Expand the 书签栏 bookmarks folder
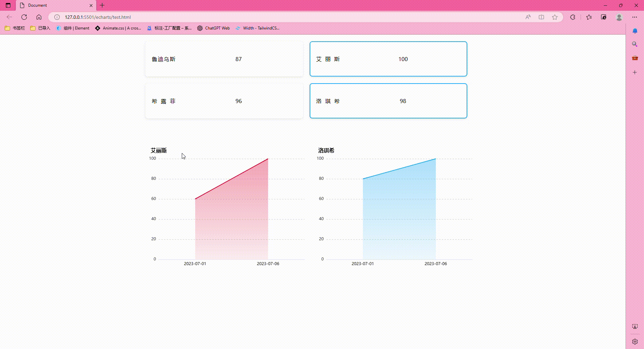Screen dimensions: 644x349 [x=15, y=28]
